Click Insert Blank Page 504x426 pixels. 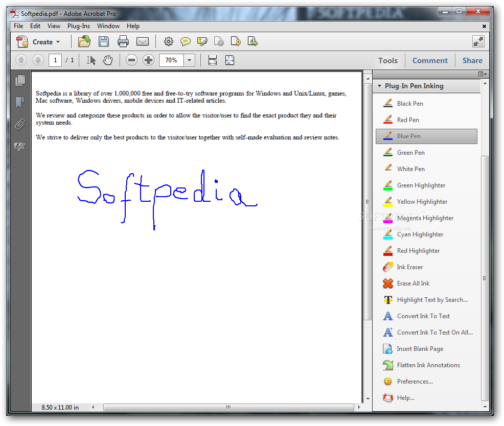(x=426, y=349)
